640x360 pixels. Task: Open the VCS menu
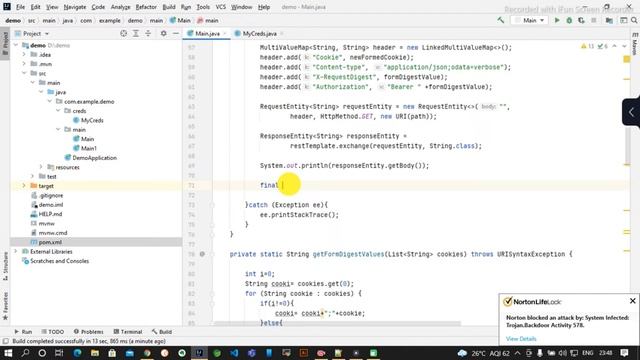221,7
